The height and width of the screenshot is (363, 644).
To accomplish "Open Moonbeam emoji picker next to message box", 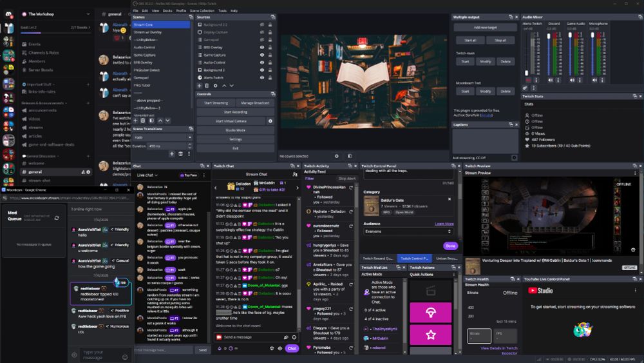I will click(x=126, y=357).
